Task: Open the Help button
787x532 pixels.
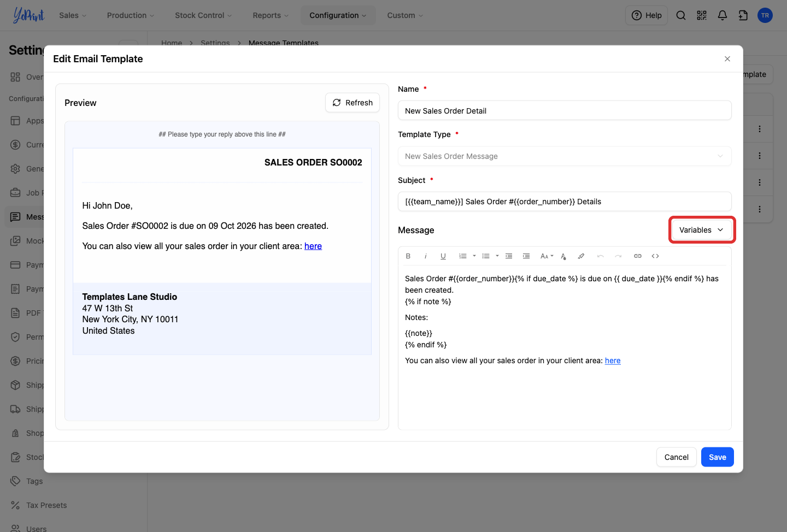Action: 647,15
